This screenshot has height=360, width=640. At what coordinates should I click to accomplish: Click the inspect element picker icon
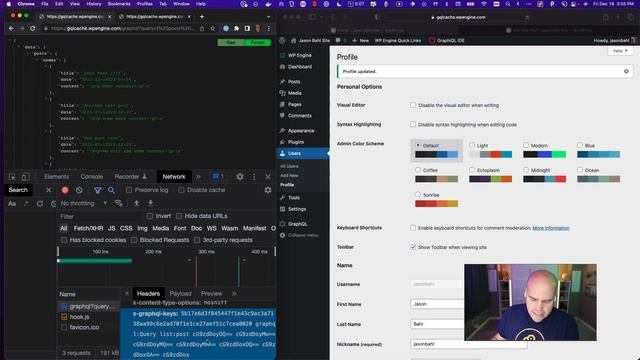pyautogui.click(x=12, y=177)
